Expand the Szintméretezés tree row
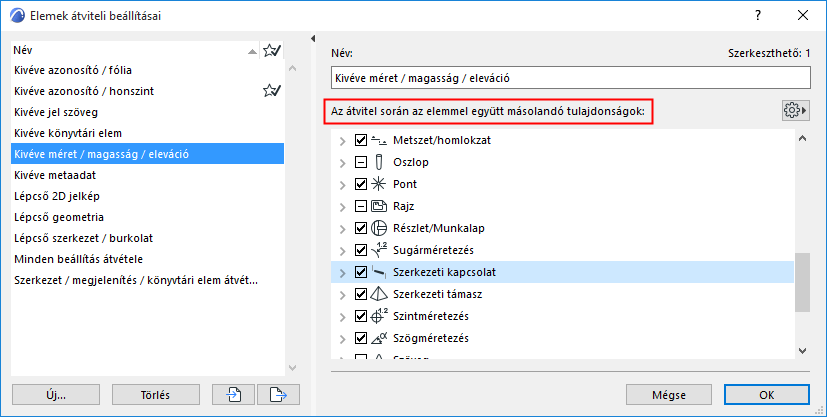The height and width of the screenshot is (417, 827). point(343,316)
